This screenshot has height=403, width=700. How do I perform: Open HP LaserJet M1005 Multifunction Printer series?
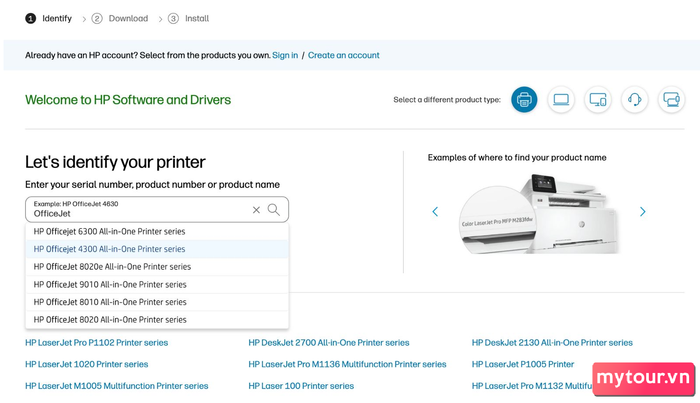tap(117, 386)
